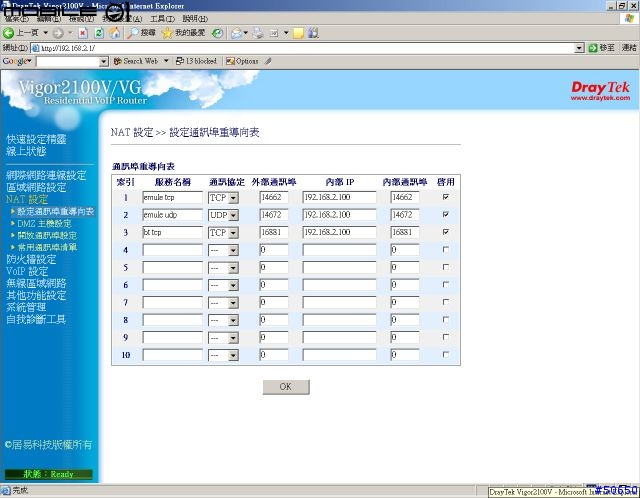Open the LAN settings menu
Image resolution: width=640 pixels, height=498 pixels.
[36, 187]
